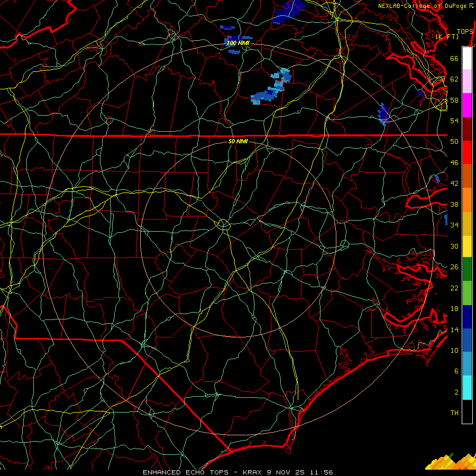Click the legend value "54"

click(x=454, y=121)
